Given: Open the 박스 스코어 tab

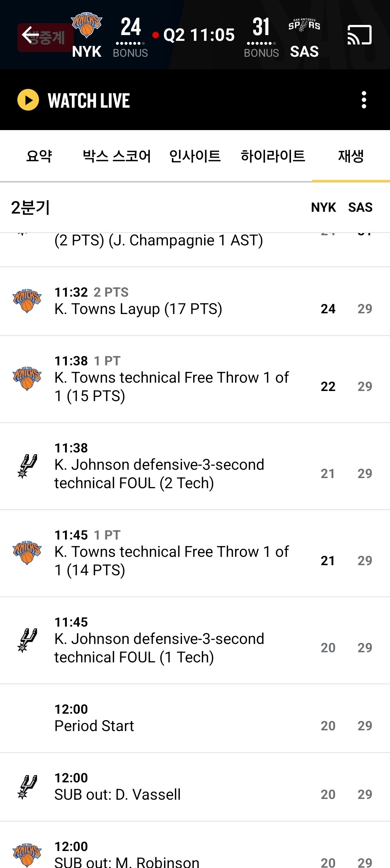Looking at the screenshot, I should (x=117, y=156).
